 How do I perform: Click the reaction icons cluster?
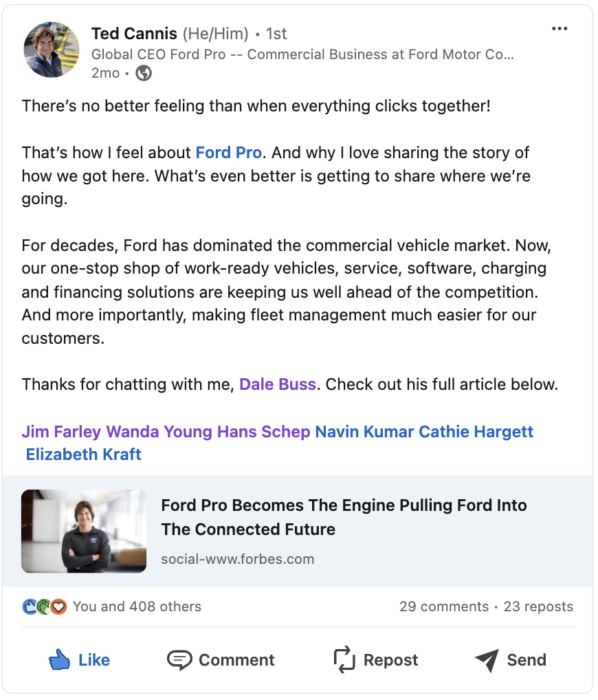(x=44, y=606)
